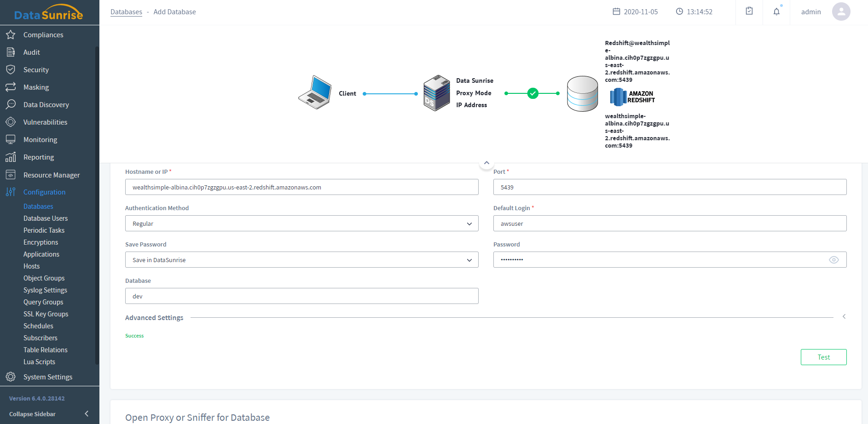Select SSL Key Groups menu item
Image resolution: width=868 pixels, height=424 pixels.
point(46,314)
